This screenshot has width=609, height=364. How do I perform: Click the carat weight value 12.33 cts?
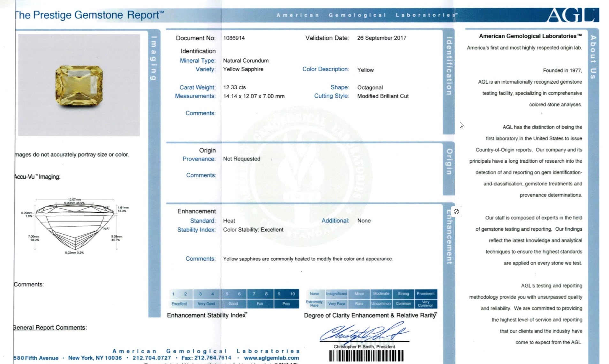[234, 87]
